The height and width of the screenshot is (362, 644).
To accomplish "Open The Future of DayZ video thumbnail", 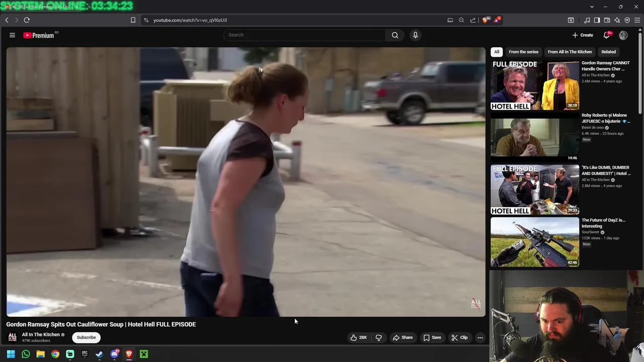I will point(535,242).
